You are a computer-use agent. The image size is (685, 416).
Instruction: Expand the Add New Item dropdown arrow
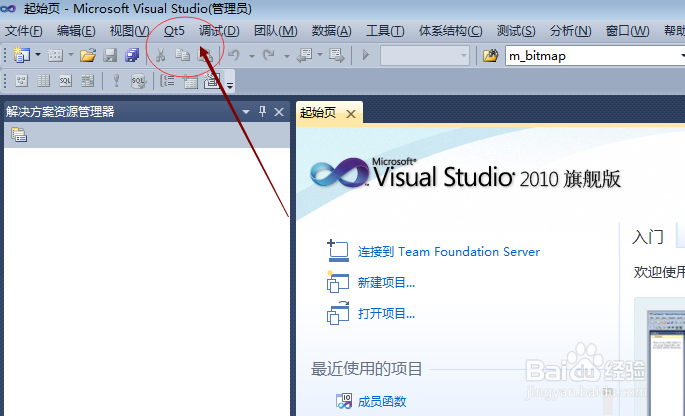pyautogui.click(x=71, y=55)
